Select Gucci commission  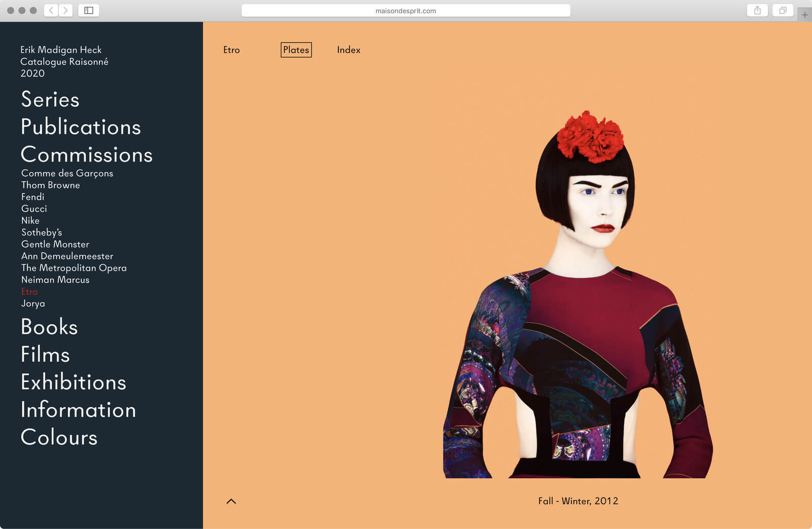pos(34,208)
